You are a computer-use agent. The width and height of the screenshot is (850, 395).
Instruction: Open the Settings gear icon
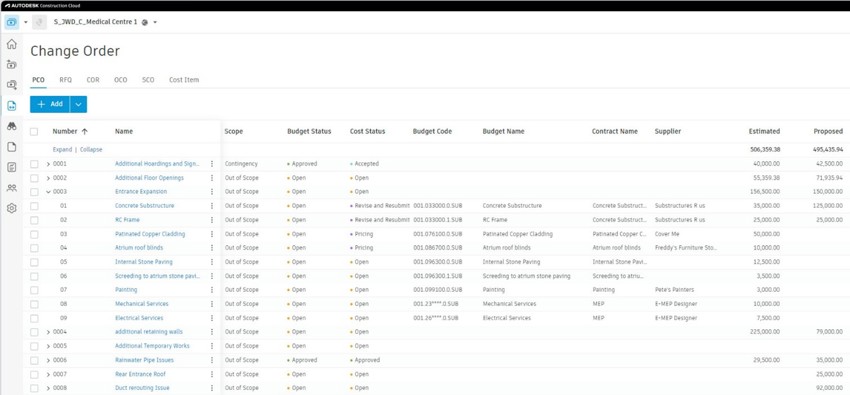coord(11,208)
